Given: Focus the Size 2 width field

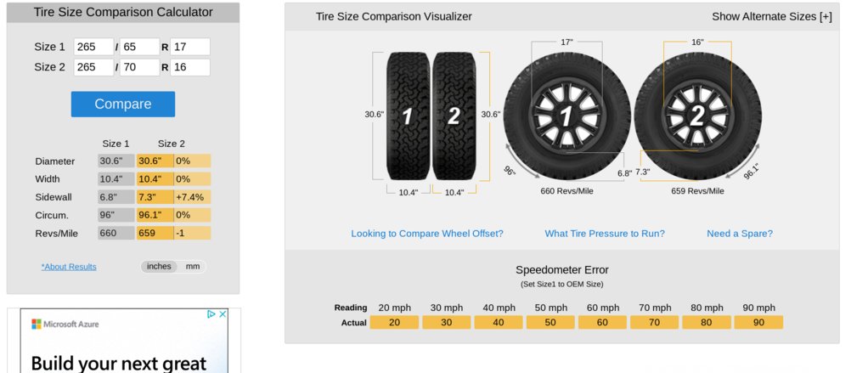Looking at the screenshot, I should (93, 67).
